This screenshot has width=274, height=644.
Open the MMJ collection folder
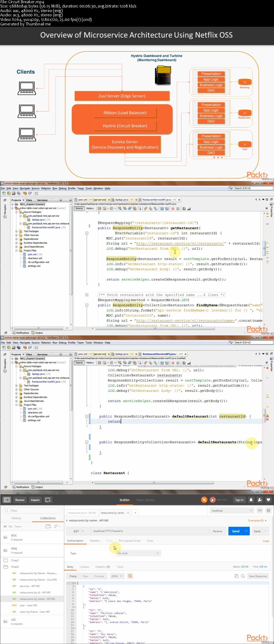(32, 551)
